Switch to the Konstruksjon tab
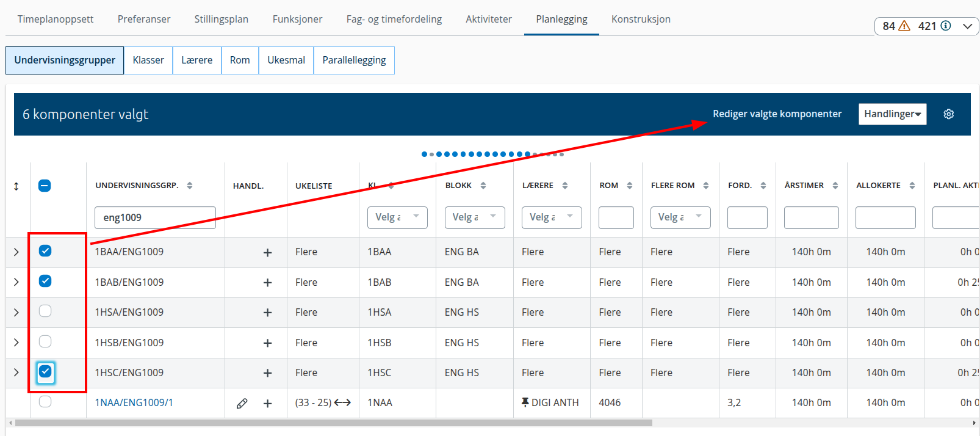Image resolution: width=980 pixels, height=436 pixels. (x=641, y=19)
